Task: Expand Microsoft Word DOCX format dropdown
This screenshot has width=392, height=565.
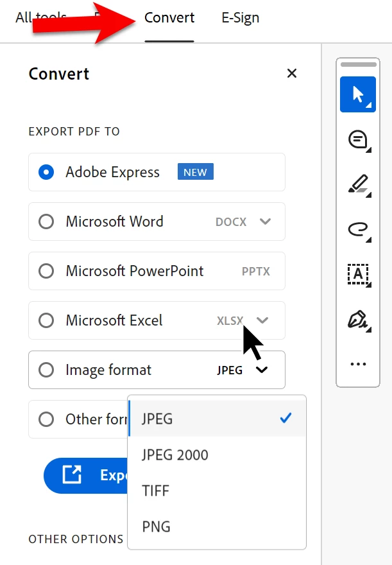Action: point(265,222)
